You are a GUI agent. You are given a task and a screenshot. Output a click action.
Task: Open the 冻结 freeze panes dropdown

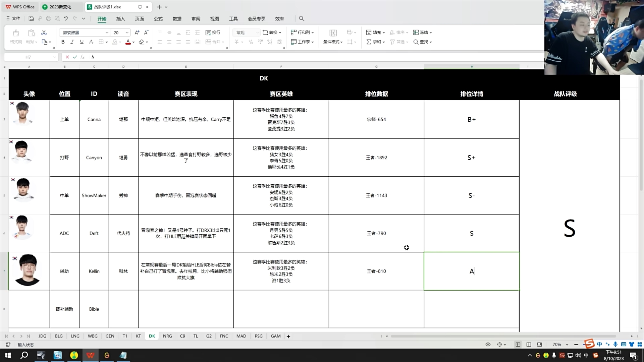[x=422, y=33]
